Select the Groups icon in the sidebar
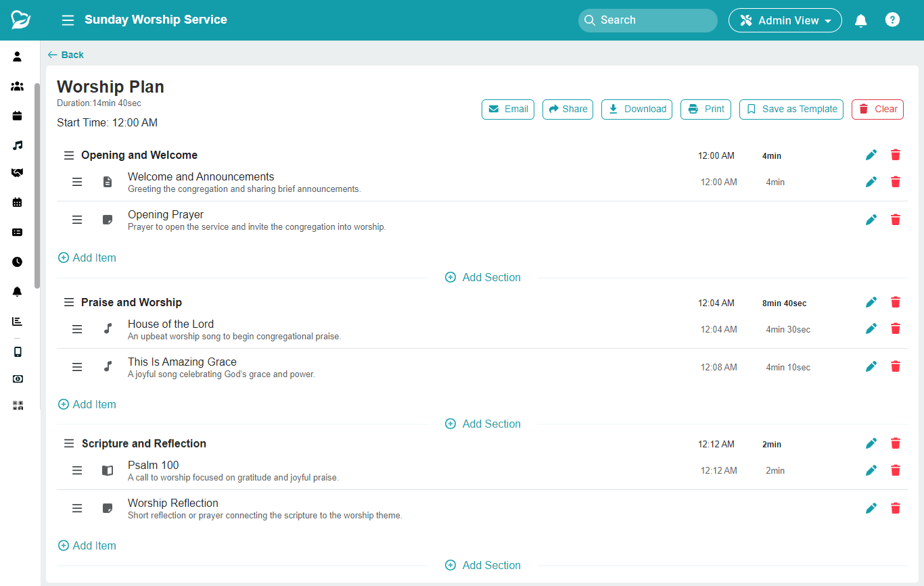The image size is (924, 586). coord(18,86)
